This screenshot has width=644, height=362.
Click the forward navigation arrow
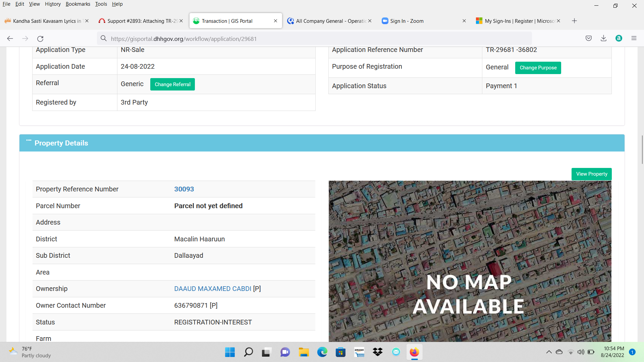[x=25, y=39]
